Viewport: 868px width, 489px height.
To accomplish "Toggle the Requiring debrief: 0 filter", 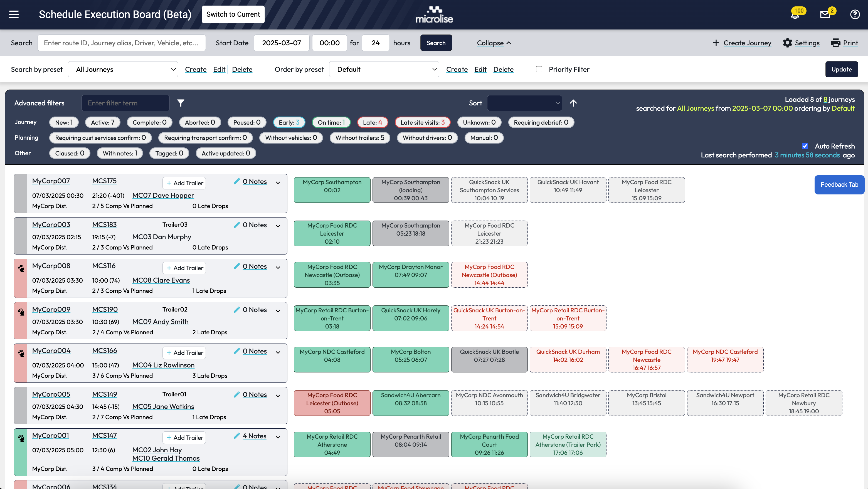I will 541,122.
